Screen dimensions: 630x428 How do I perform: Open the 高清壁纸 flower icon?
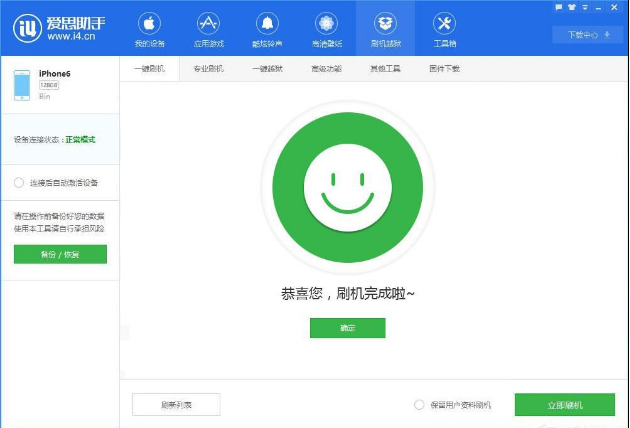[326, 24]
